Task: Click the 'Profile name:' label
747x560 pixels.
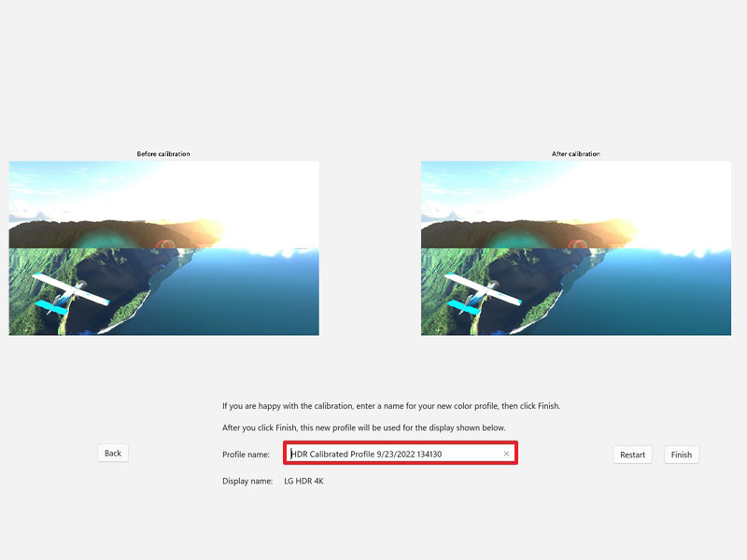Action: [x=246, y=455]
